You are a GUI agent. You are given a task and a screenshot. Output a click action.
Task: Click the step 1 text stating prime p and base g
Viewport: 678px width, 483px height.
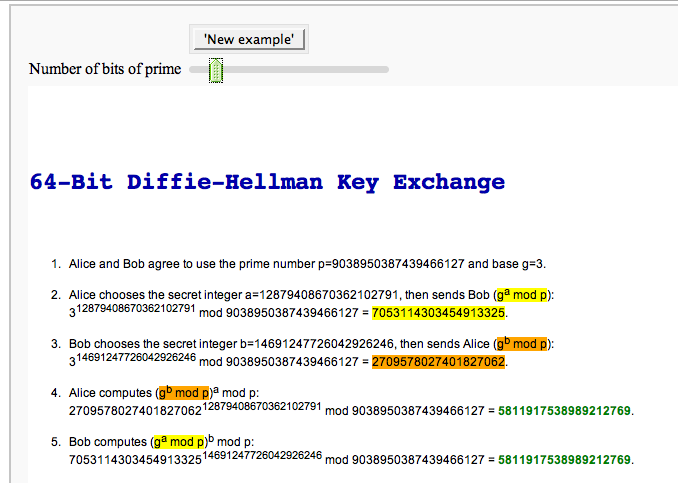coord(308,265)
